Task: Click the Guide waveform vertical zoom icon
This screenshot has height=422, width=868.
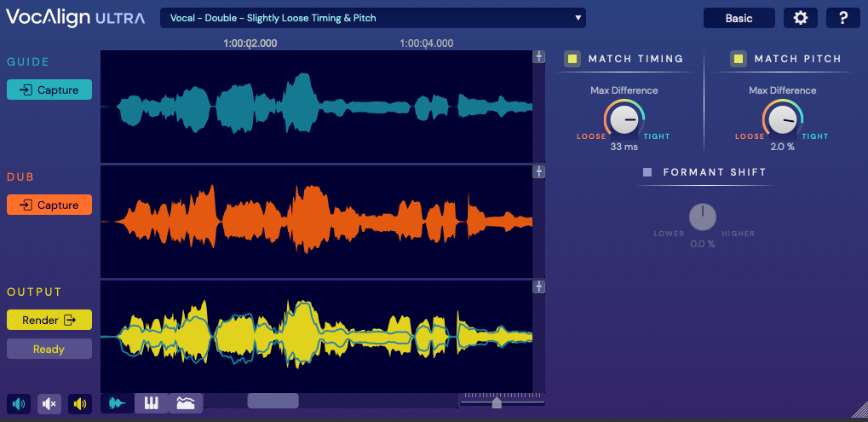Action: point(538,57)
